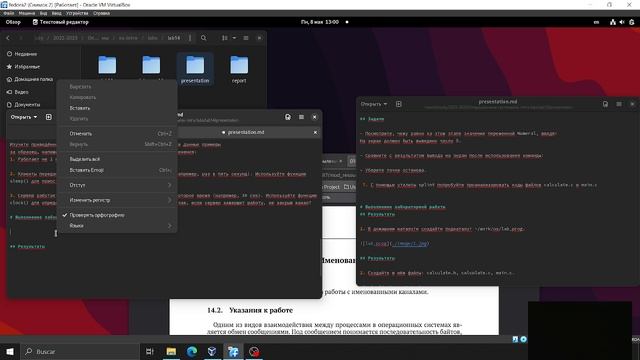Open the Files window hamburger menu

(x=246, y=38)
